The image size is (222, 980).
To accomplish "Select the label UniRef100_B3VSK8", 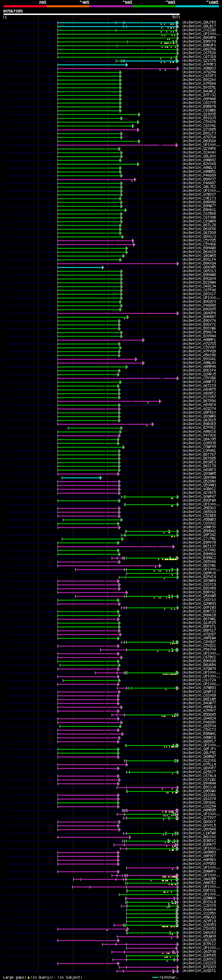I will [x=199, y=164].
